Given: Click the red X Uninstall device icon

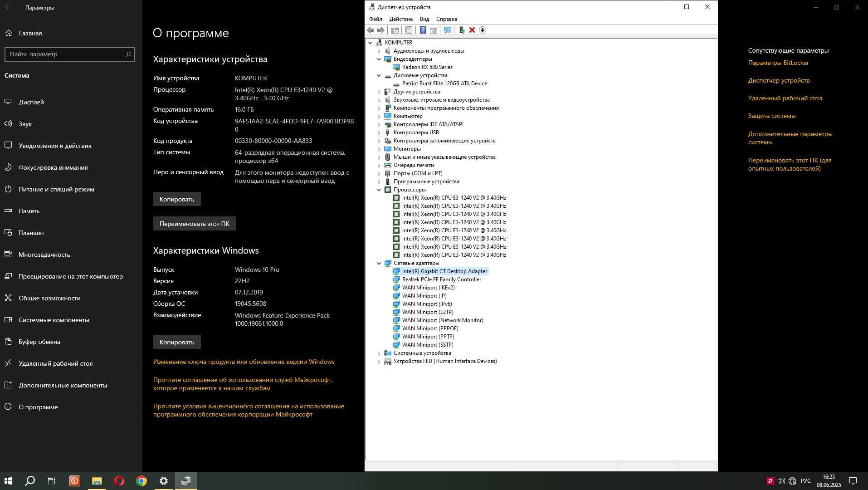Looking at the screenshot, I should tap(472, 30).
